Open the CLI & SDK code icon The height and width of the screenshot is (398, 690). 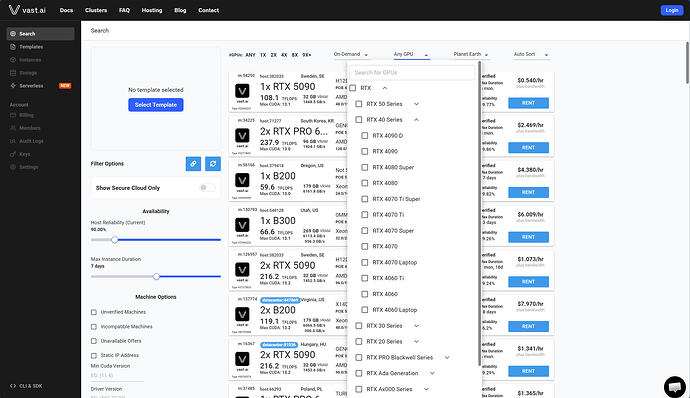13,386
